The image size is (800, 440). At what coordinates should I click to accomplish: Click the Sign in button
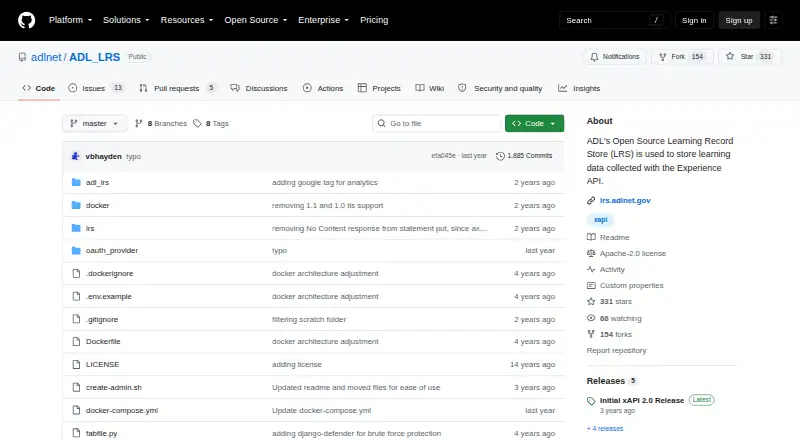[694, 20]
